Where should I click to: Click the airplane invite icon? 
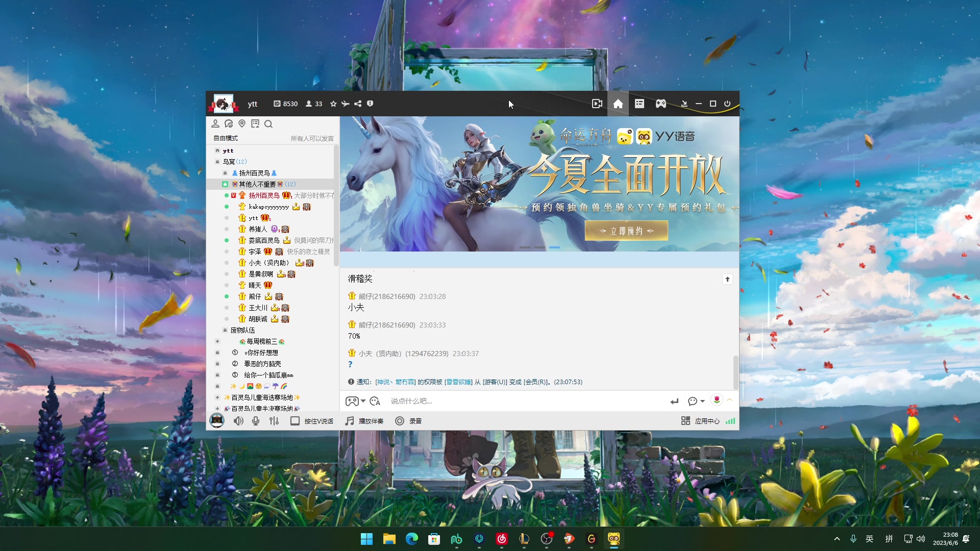(346, 104)
